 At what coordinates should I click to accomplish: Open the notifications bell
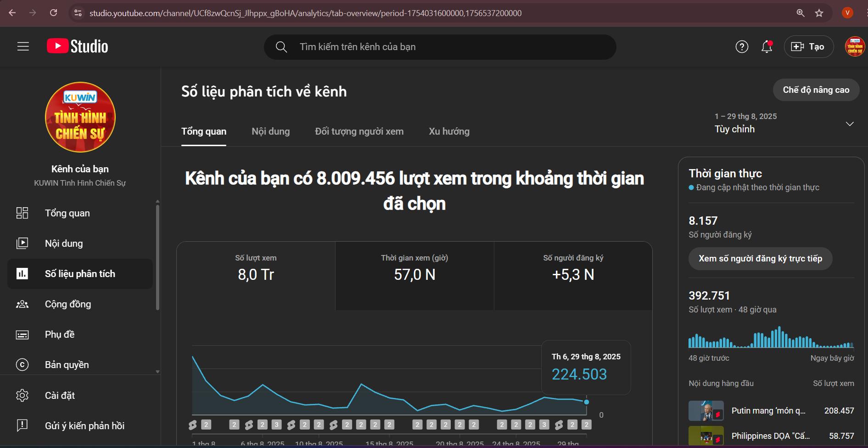click(x=767, y=46)
